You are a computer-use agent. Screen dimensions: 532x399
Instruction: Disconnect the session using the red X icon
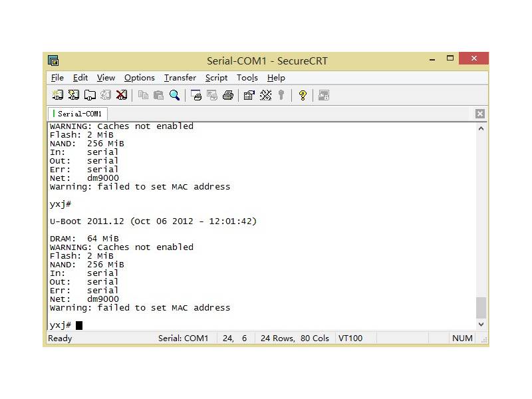tap(122, 95)
